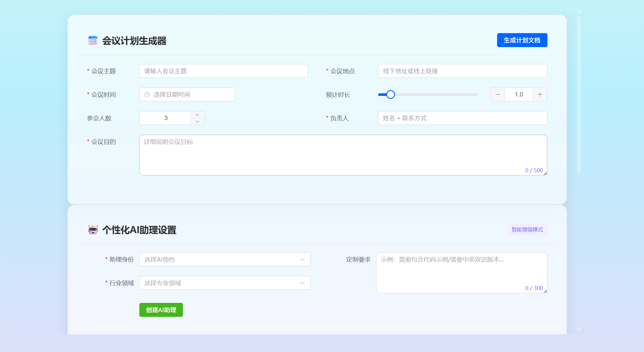This screenshot has width=644, height=352.
Task: Increase 参会人数 with the up arrow
Action: [198, 115]
